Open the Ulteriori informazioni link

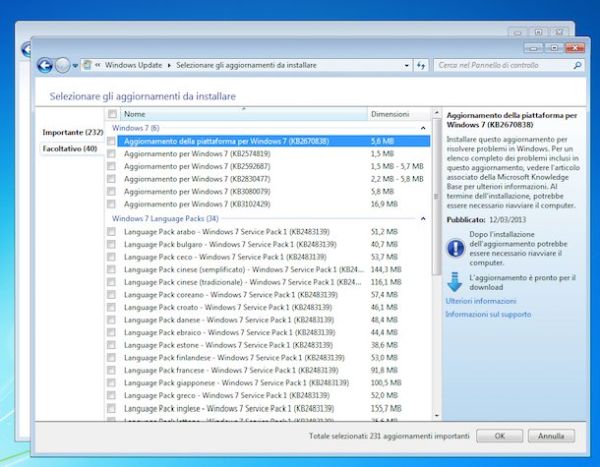[x=481, y=300]
